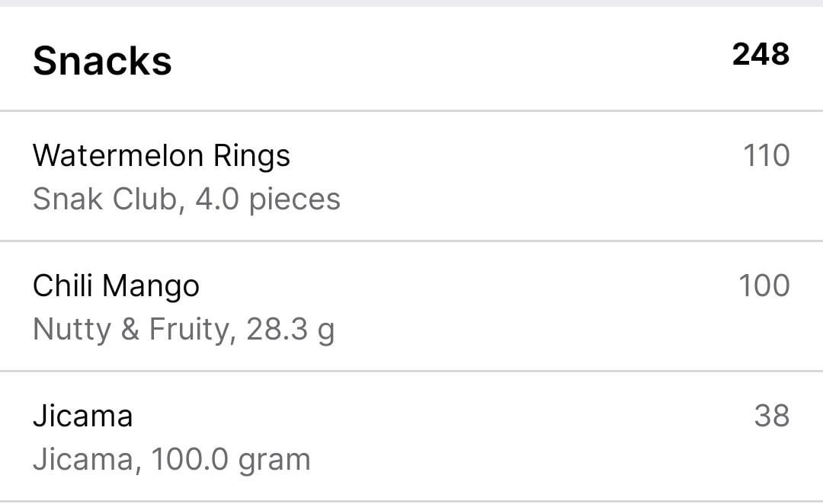This screenshot has width=823, height=504.
Task: Click the word Watermelon in first entry
Action: tap(118, 156)
